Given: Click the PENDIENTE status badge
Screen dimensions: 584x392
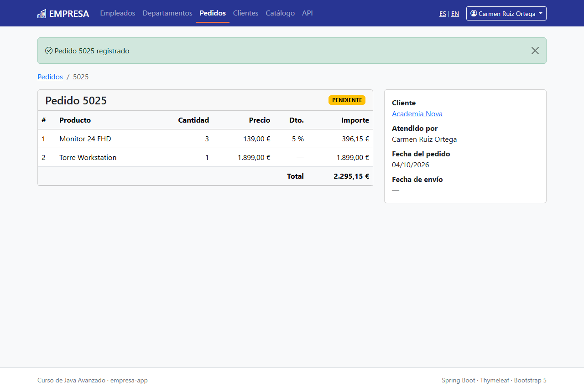Looking at the screenshot, I should pos(347,100).
